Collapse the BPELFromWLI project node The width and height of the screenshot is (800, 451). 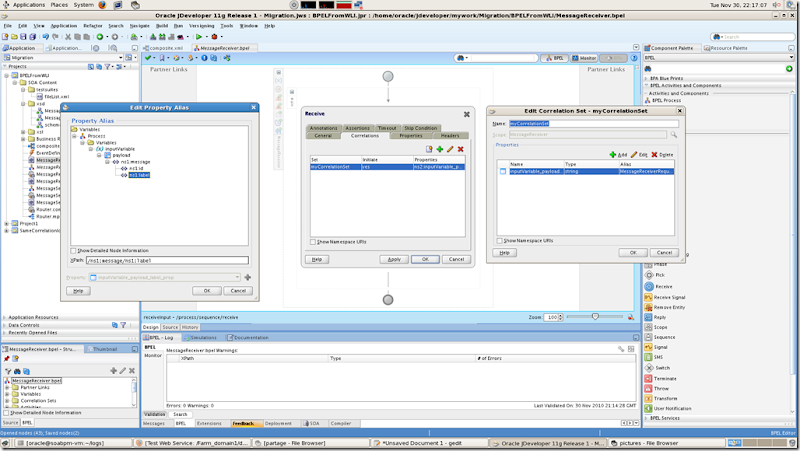tap(7, 76)
